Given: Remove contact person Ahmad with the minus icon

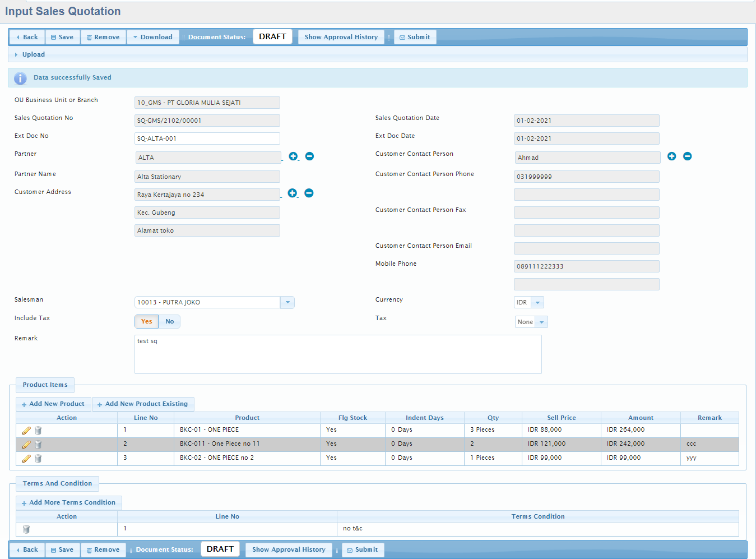Looking at the screenshot, I should coord(688,156).
